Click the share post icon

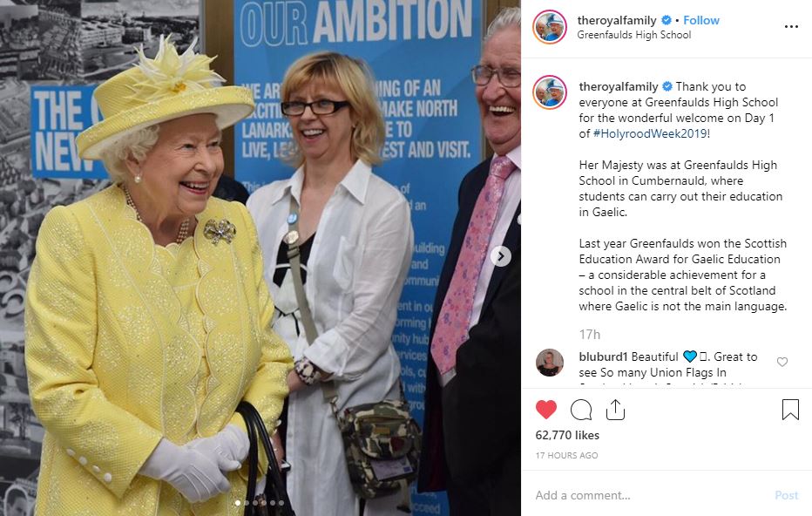615,410
